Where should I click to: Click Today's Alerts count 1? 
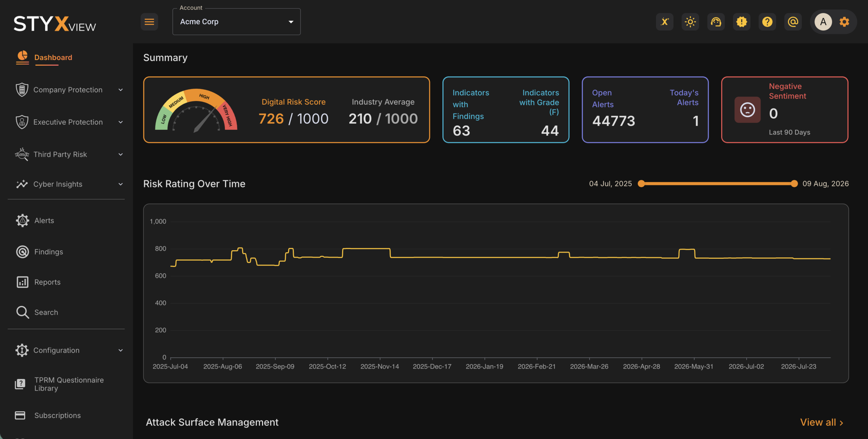(x=696, y=121)
